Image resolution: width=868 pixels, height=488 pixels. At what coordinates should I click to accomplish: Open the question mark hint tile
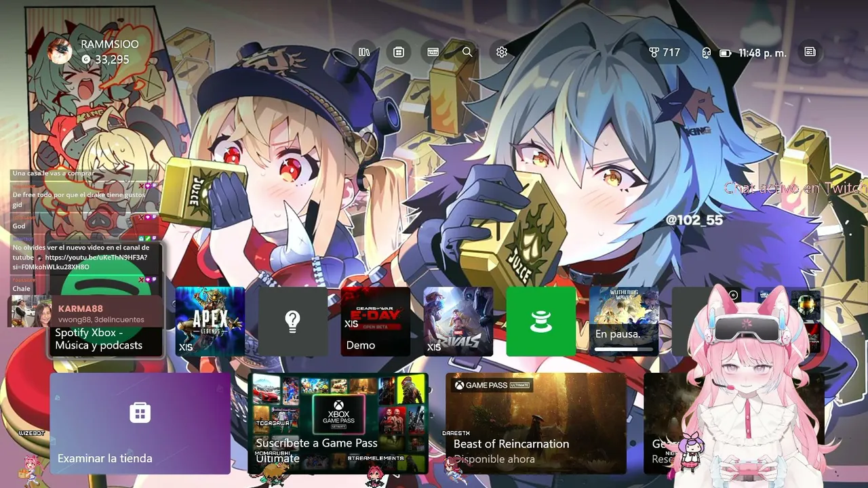click(292, 321)
